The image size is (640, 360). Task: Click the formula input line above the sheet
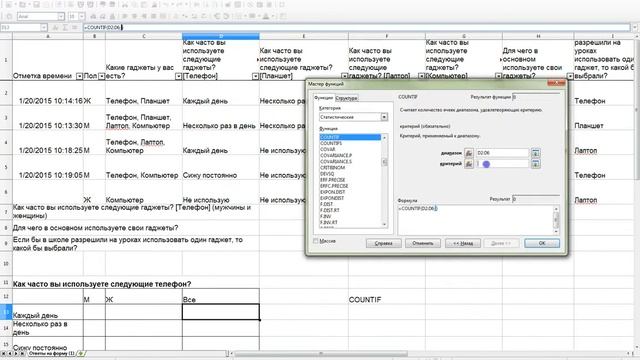point(356,27)
